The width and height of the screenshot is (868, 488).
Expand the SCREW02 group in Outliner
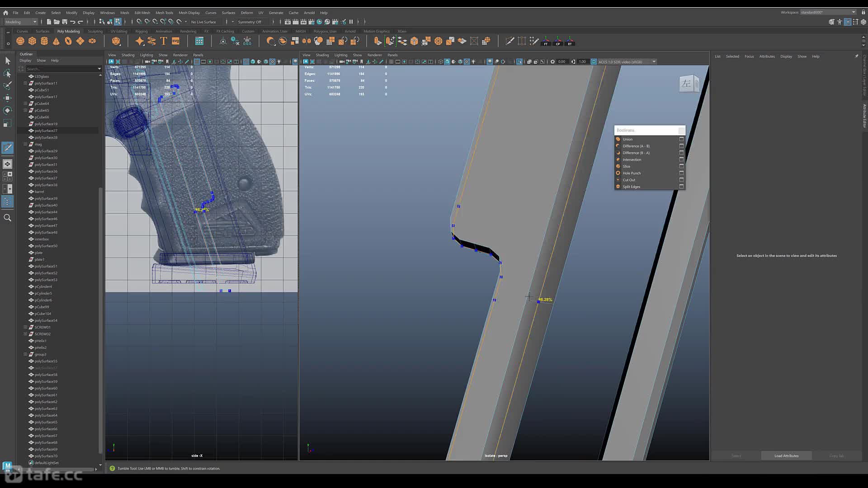tap(25, 334)
